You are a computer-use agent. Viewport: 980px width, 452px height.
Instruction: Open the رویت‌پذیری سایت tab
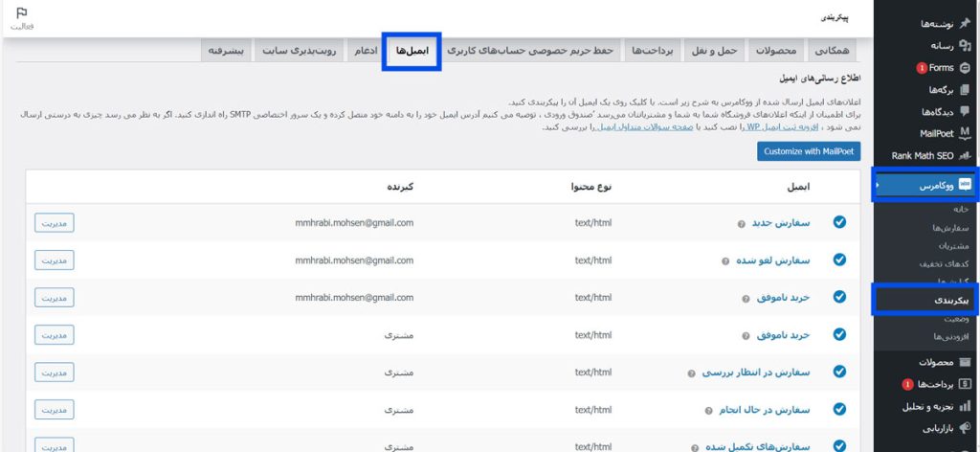tap(299, 51)
